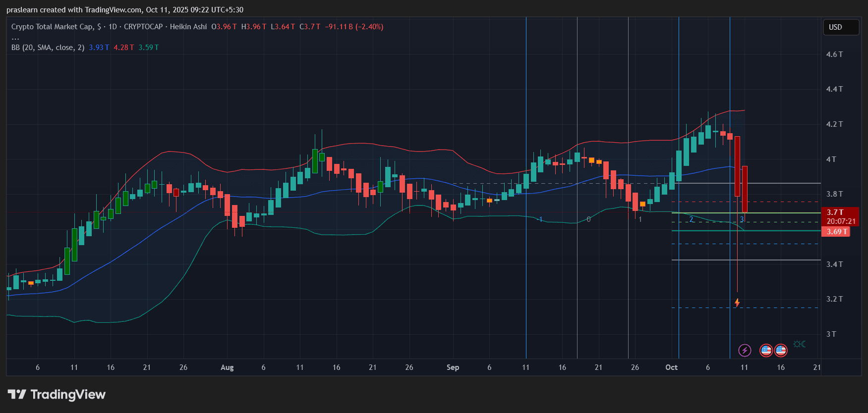Image resolution: width=868 pixels, height=413 pixels.
Task: Click the Oct label on the time axis
Action: pos(671,367)
